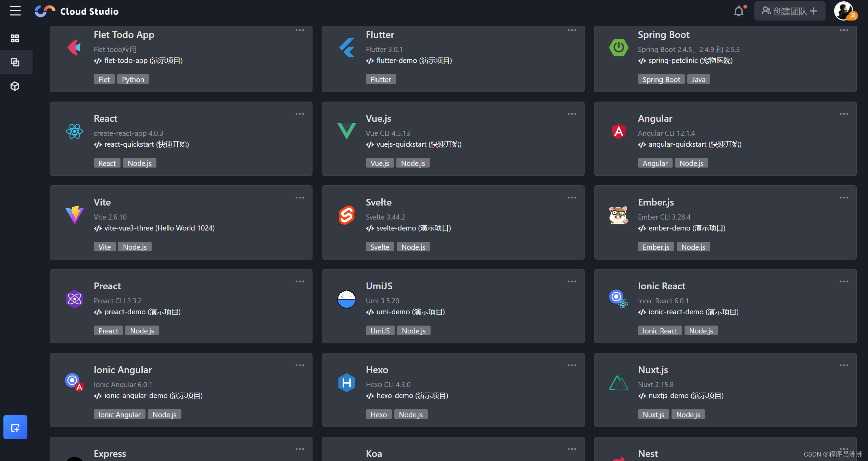This screenshot has width=868, height=461.
Task: Click the Ember.js tag
Action: coord(656,247)
